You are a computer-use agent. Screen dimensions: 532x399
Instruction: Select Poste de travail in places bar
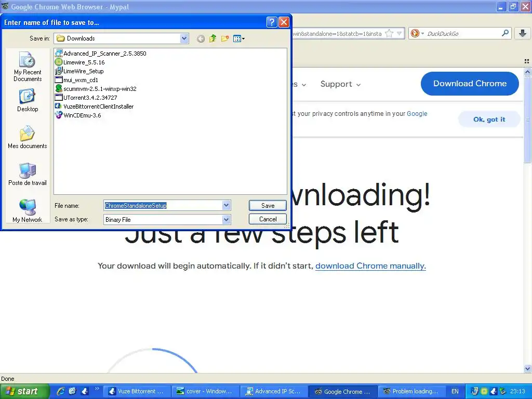click(28, 175)
